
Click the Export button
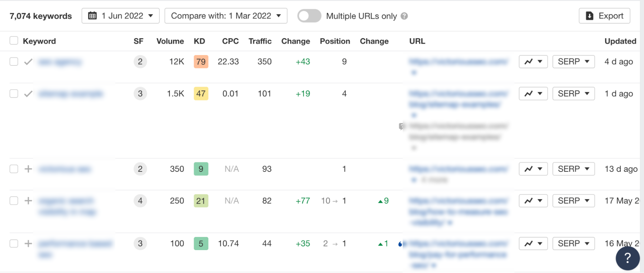click(604, 16)
